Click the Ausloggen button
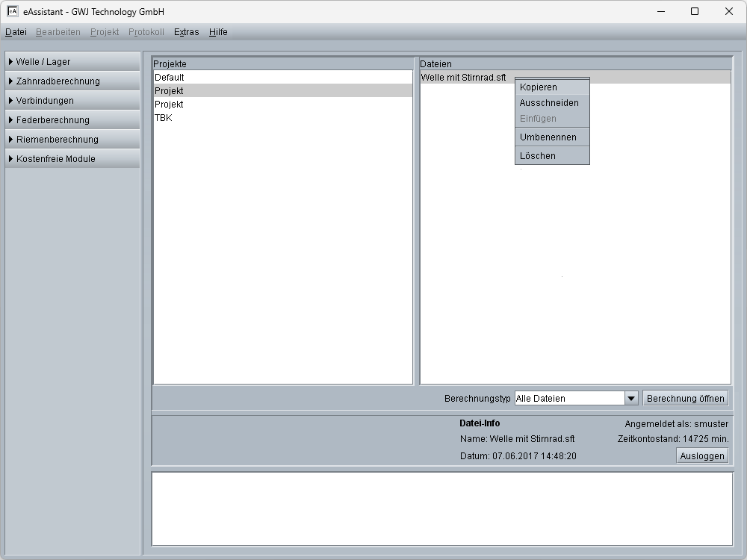Screen dimensions: 747x560 coord(702,456)
